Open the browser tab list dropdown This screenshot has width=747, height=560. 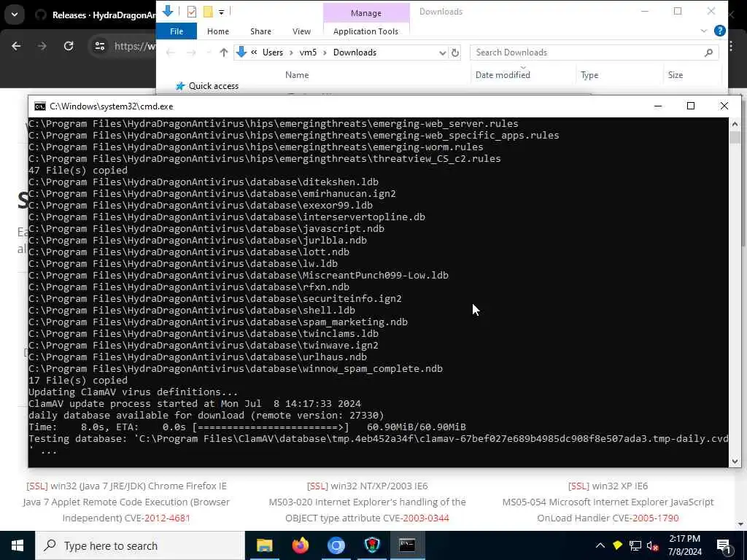15,15
